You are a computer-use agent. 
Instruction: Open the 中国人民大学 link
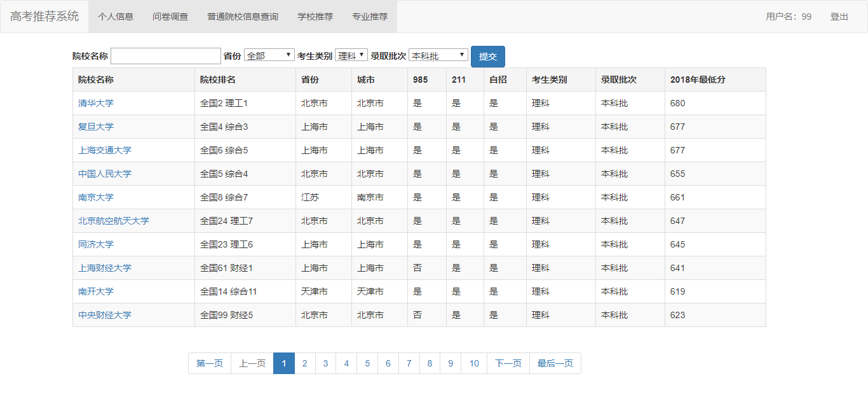click(105, 174)
